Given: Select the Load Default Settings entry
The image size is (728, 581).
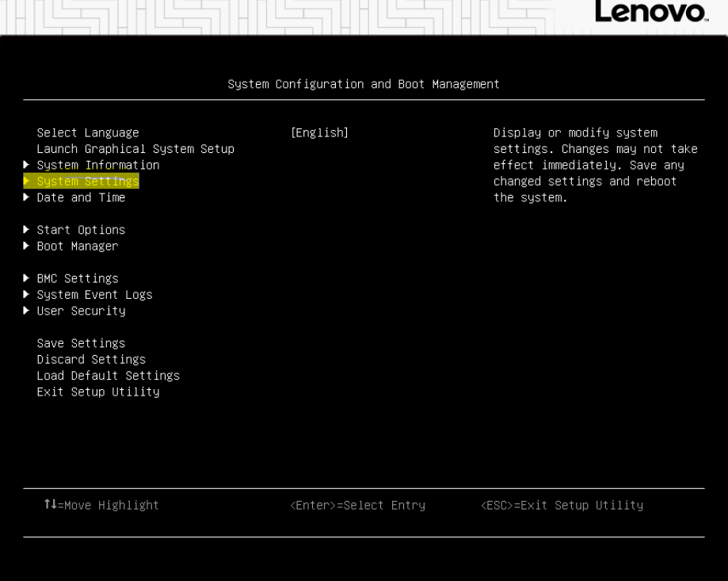Looking at the screenshot, I should [x=109, y=376].
